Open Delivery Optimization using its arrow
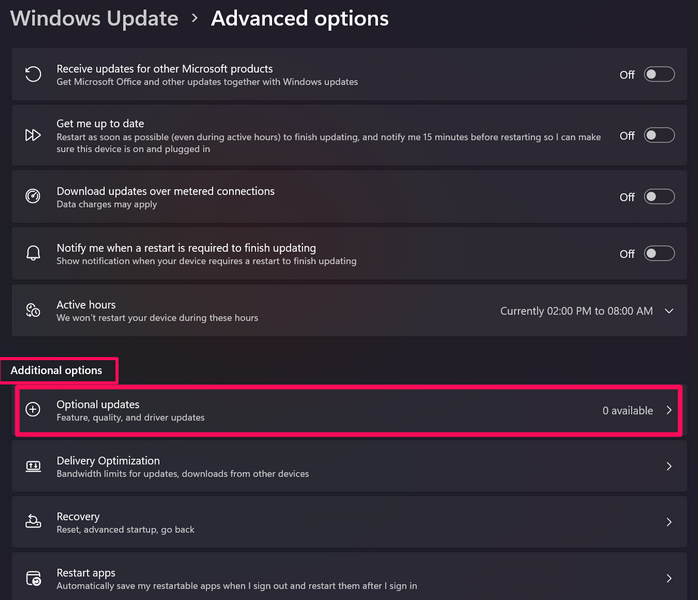The image size is (698, 600). click(669, 467)
